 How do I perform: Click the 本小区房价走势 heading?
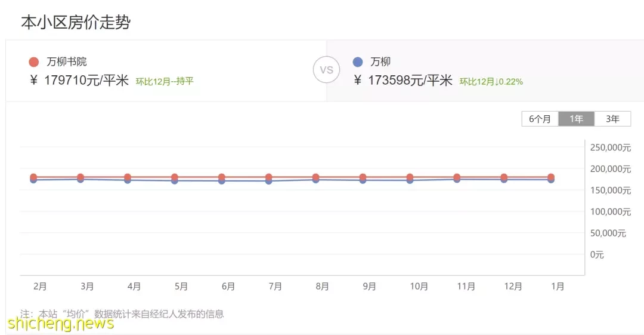pos(76,22)
